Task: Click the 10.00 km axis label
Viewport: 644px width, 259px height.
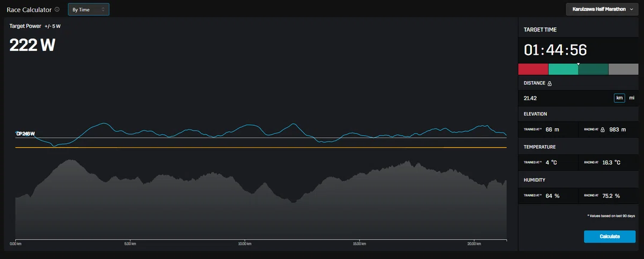Action: pyautogui.click(x=245, y=243)
